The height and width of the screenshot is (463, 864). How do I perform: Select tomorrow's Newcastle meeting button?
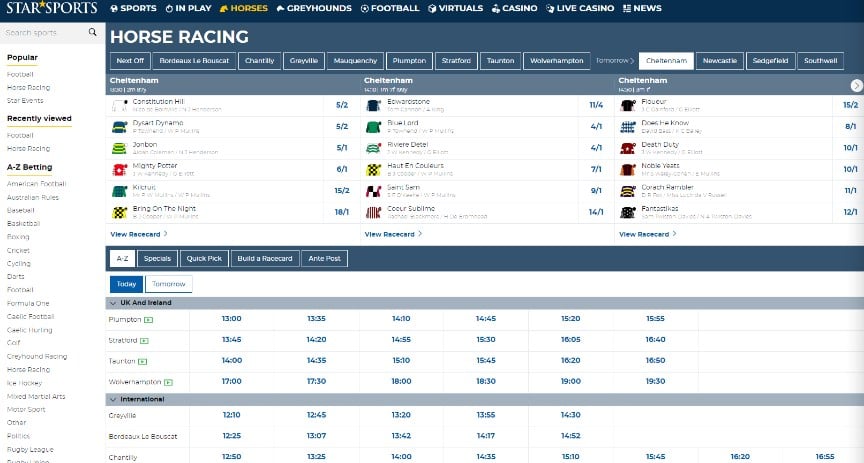click(x=720, y=61)
